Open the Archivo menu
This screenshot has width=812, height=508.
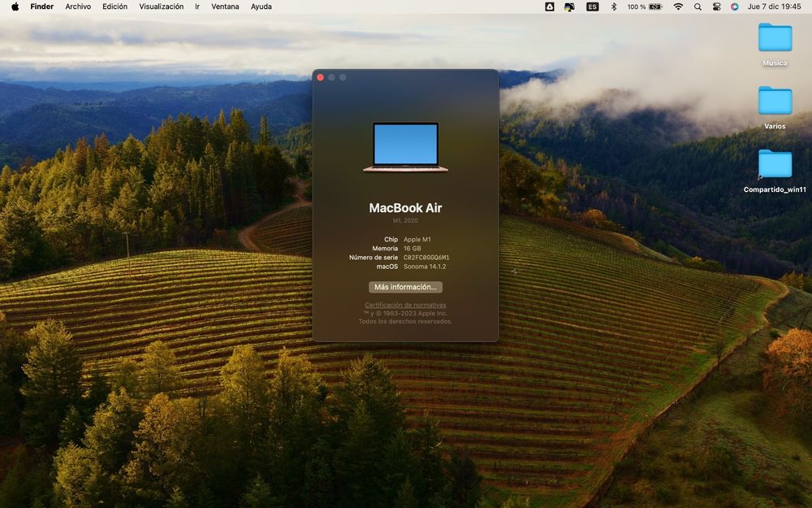[x=78, y=7]
